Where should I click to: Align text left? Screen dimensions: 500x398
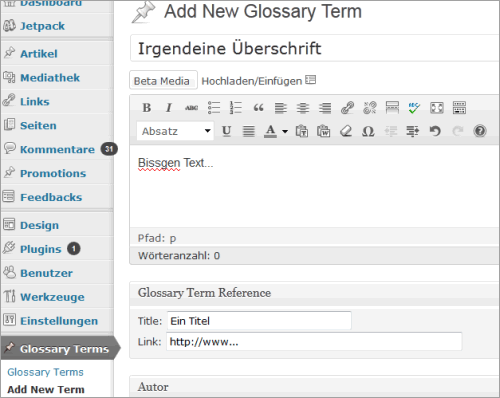pyautogui.click(x=281, y=108)
